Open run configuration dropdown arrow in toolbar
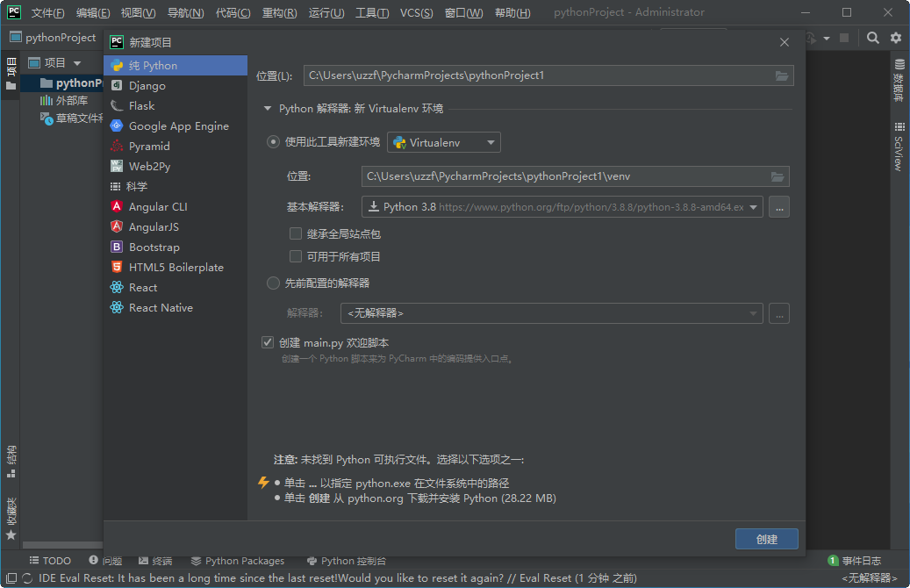This screenshot has width=910, height=588. pyautogui.click(x=827, y=39)
